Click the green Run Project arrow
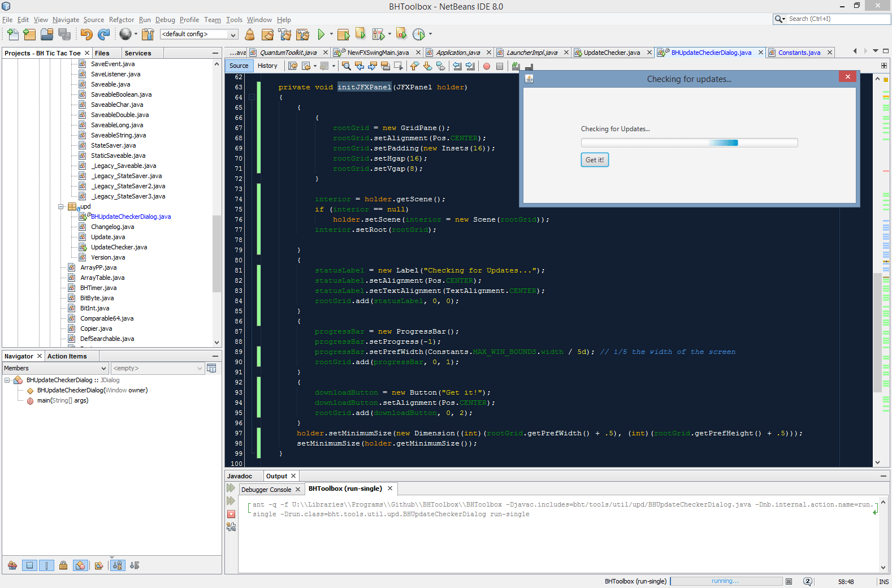 [x=321, y=34]
